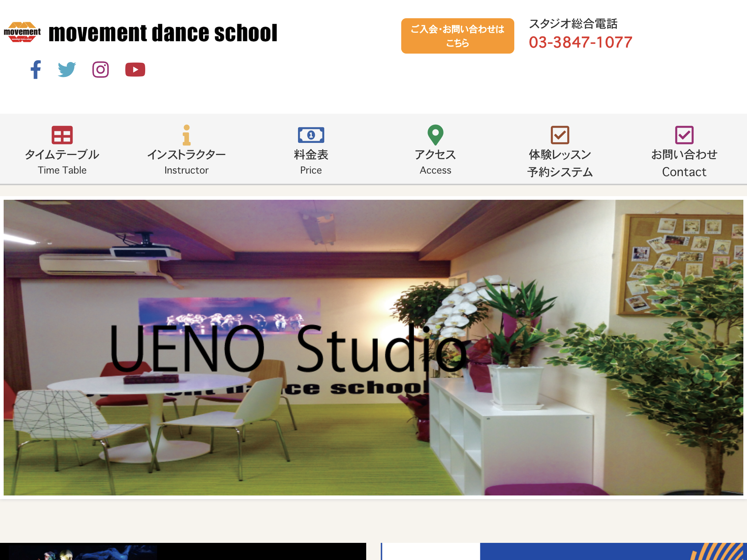The height and width of the screenshot is (560, 747).
Task: Select the Price banknote icon
Action: [x=311, y=135]
